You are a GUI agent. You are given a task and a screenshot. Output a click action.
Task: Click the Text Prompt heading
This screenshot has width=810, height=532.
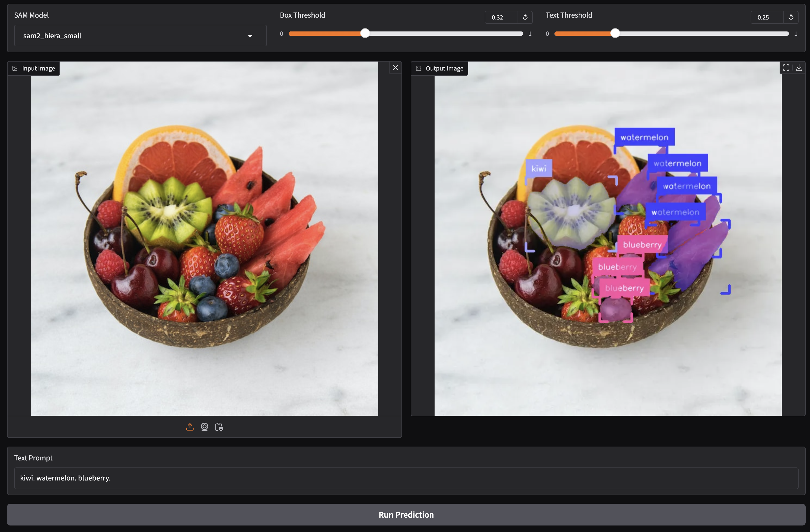[33, 458]
